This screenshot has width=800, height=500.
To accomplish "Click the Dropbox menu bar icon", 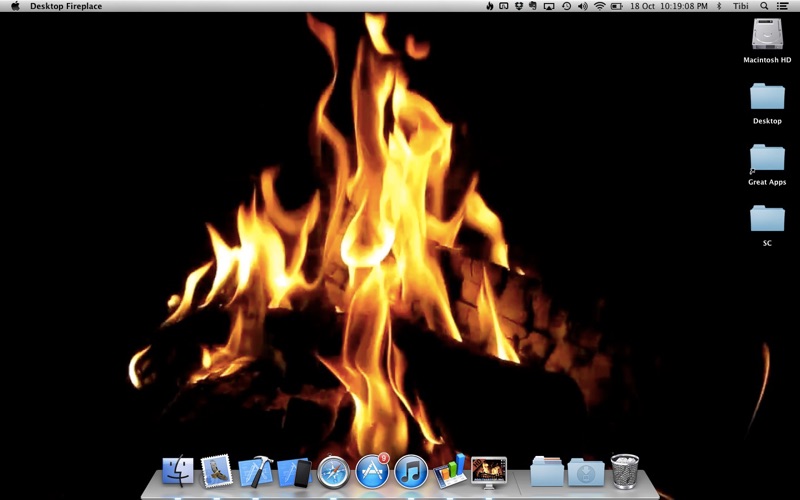I will (519, 6).
